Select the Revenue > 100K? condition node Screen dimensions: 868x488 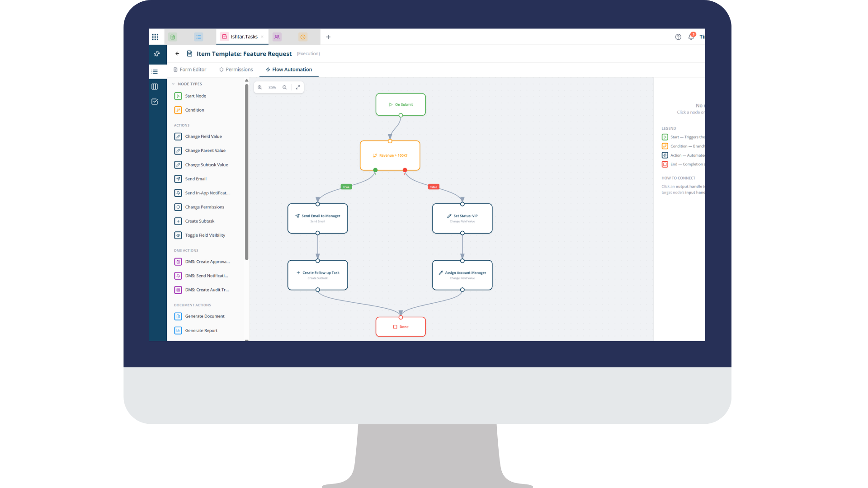390,155
